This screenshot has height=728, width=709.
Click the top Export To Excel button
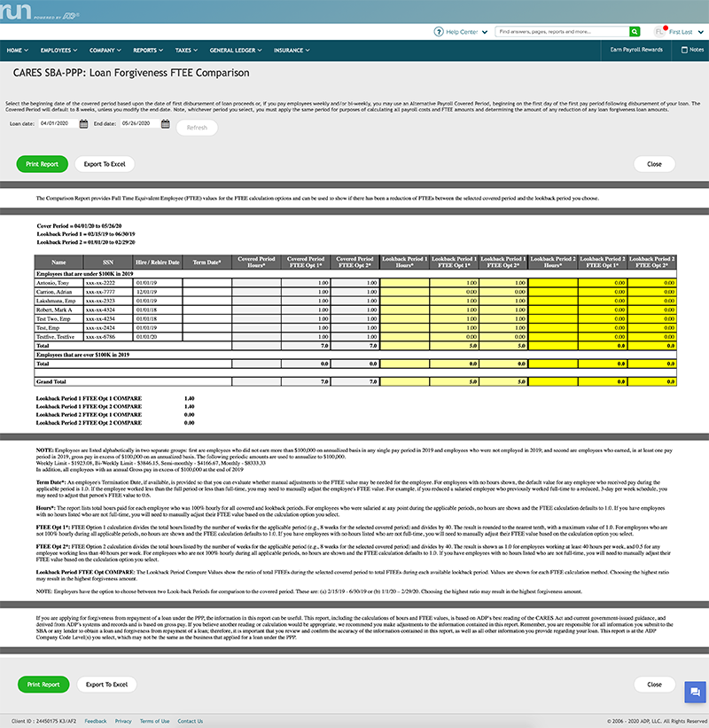pyautogui.click(x=105, y=164)
